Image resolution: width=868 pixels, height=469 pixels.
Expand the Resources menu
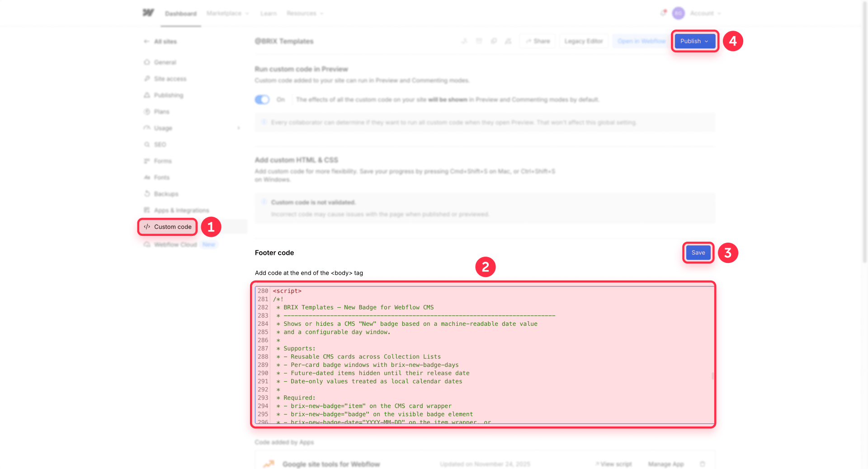pyautogui.click(x=305, y=14)
